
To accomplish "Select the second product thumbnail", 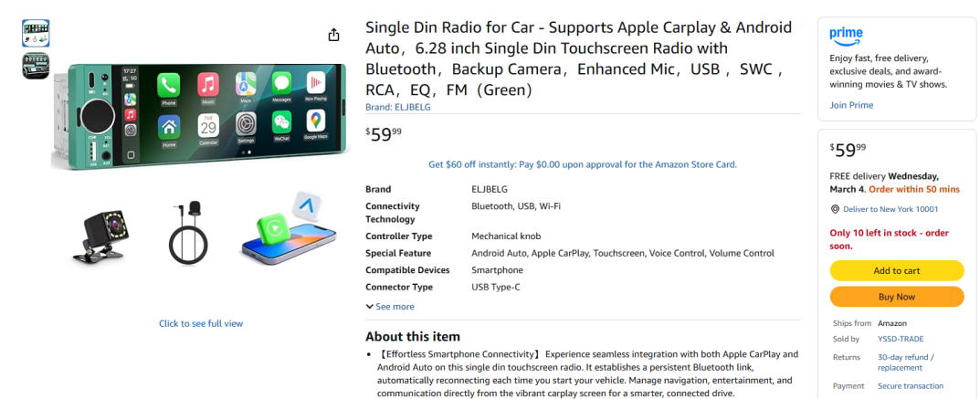I will coord(36,66).
